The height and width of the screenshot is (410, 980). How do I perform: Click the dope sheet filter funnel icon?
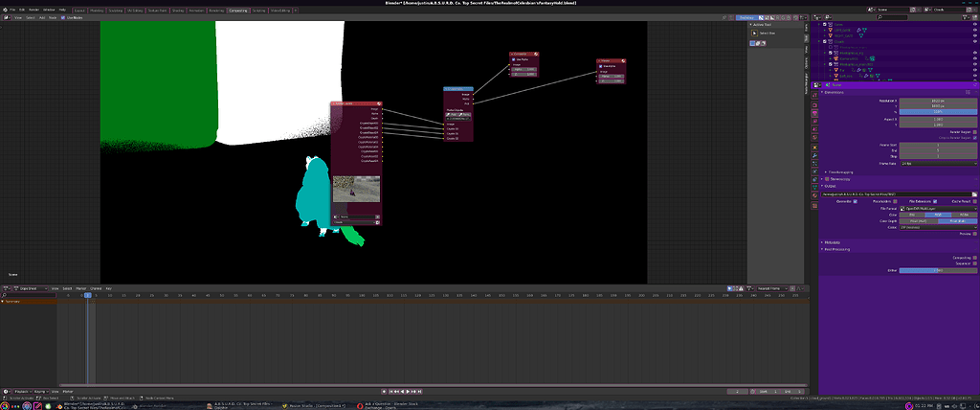click(750, 288)
